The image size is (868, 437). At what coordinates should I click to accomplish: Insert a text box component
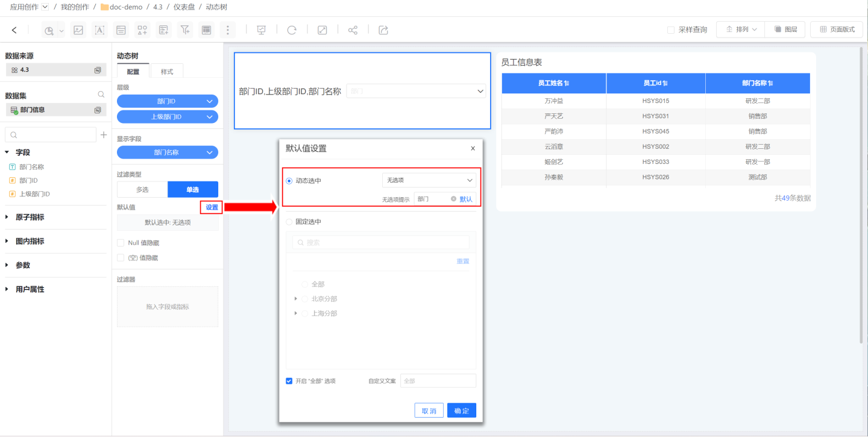pyautogui.click(x=99, y=30)
